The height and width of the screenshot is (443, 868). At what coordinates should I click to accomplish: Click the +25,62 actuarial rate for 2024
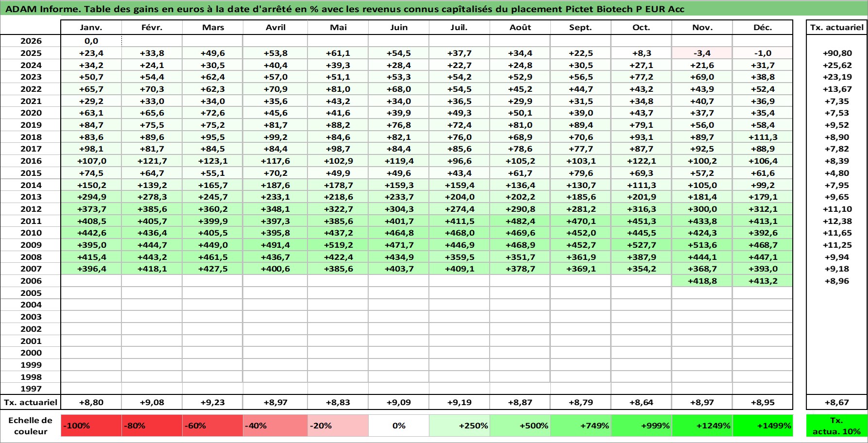836,65
